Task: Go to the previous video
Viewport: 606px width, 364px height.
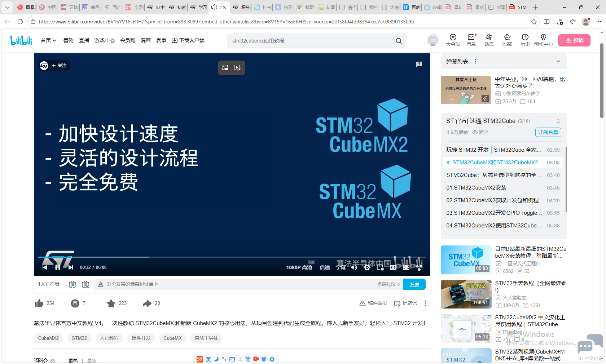Action: point(45,267)
